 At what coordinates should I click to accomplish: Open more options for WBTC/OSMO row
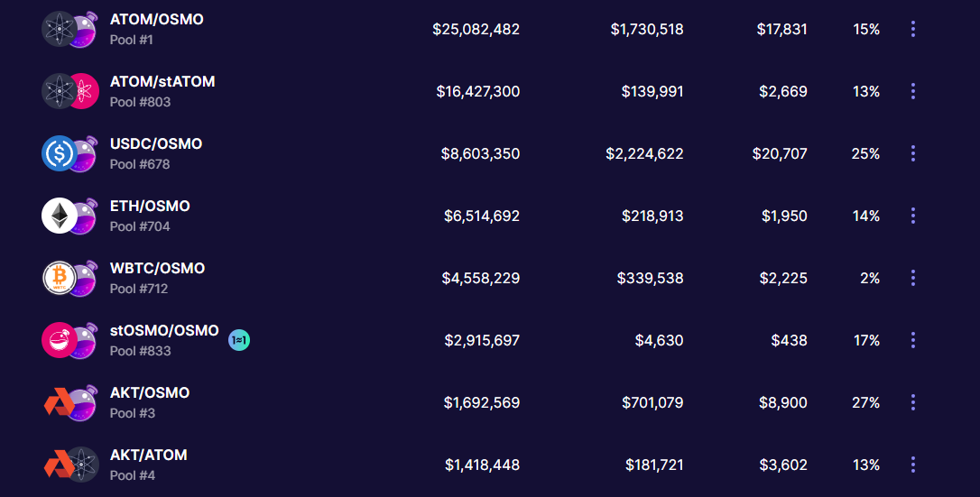point(913,278)
